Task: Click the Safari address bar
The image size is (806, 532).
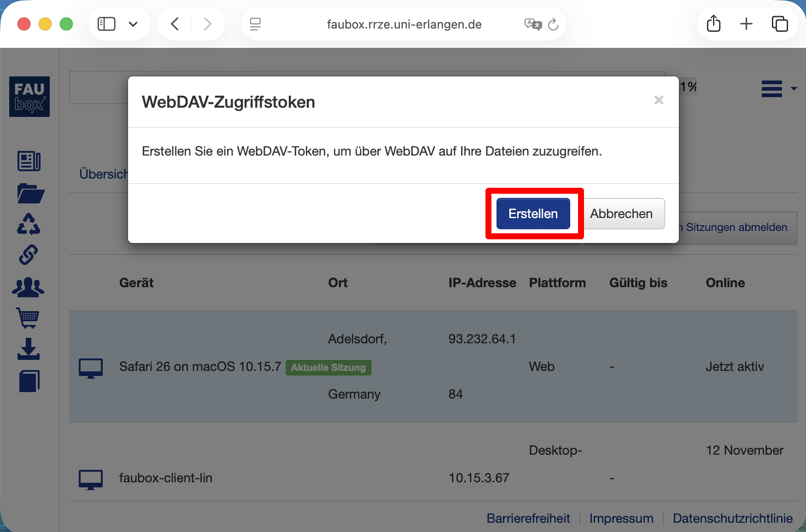Action: point(404,24)
